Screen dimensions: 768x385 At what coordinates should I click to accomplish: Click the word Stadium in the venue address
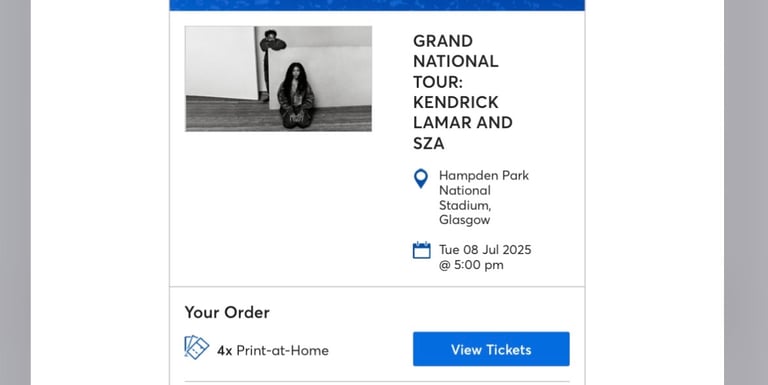(x=465, y=205)
